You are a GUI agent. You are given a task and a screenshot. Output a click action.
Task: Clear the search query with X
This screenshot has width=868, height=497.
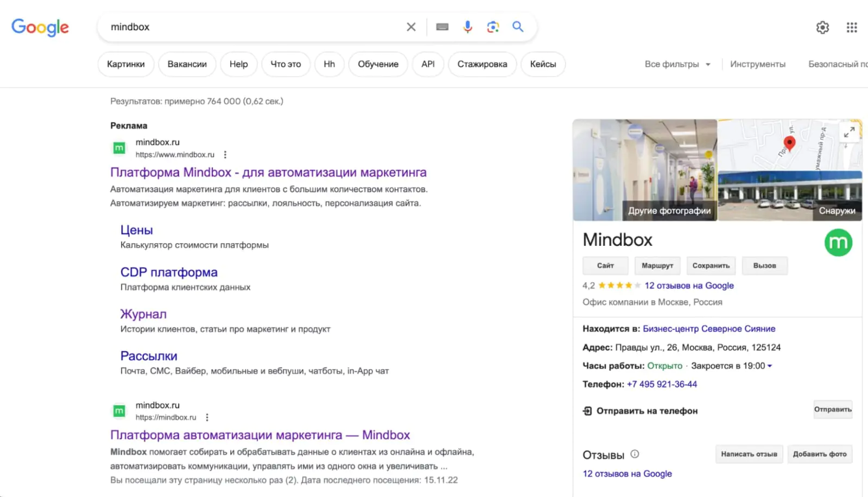click(x=411, y=27)
